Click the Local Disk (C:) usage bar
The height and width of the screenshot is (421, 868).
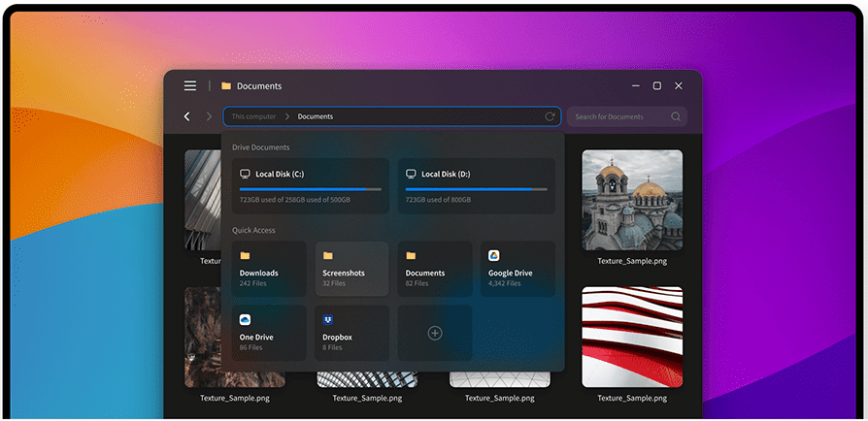click(x=310, y=189)
